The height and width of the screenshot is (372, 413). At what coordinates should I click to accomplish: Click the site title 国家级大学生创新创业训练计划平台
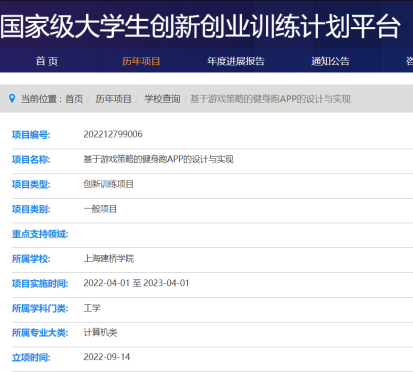coord(200,26)
